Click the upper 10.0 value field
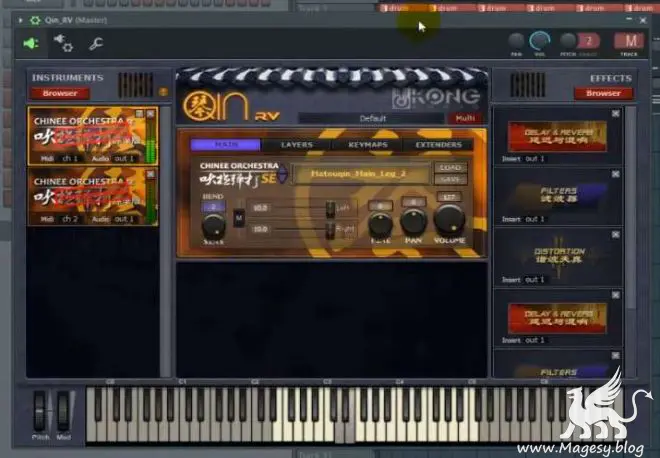 click(261, 208)
